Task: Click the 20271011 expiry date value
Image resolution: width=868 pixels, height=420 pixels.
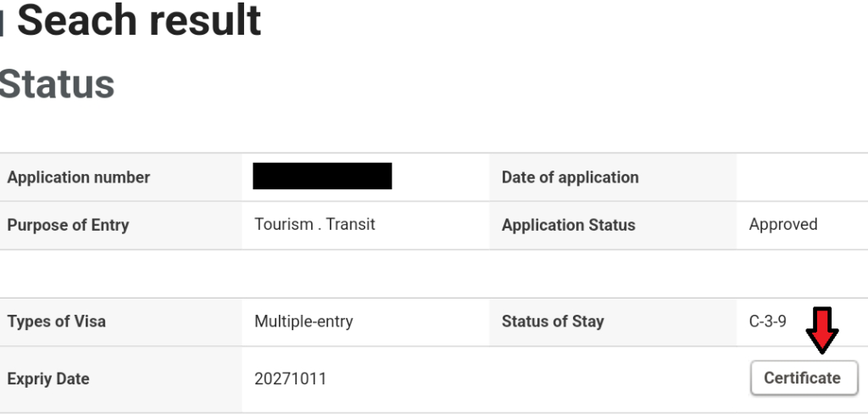Action: click(x=290, y=379)
